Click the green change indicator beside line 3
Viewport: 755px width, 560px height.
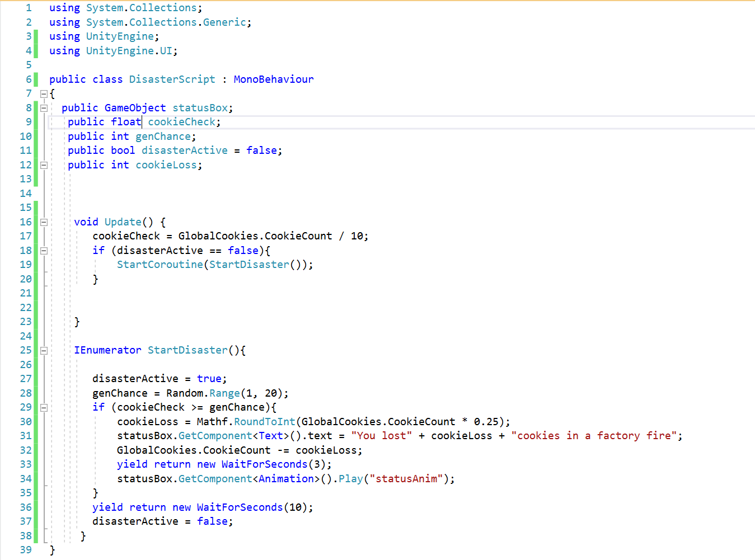click(x=35, y=36)
